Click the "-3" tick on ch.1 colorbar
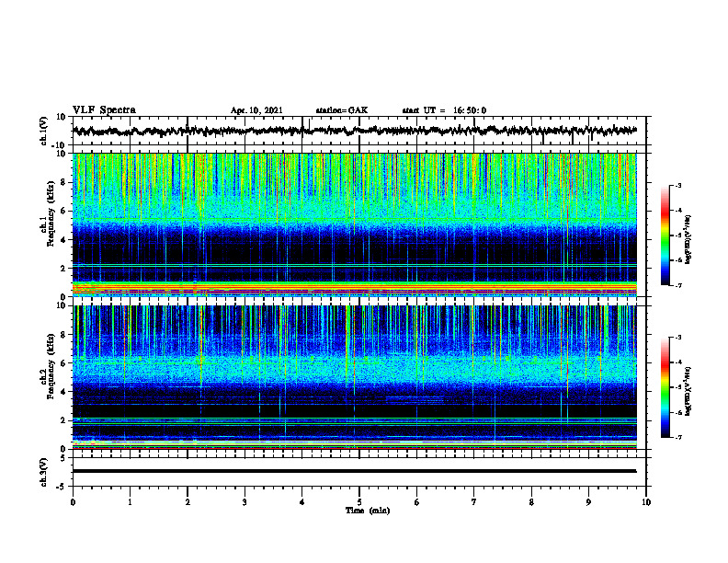 coord(678,186)
